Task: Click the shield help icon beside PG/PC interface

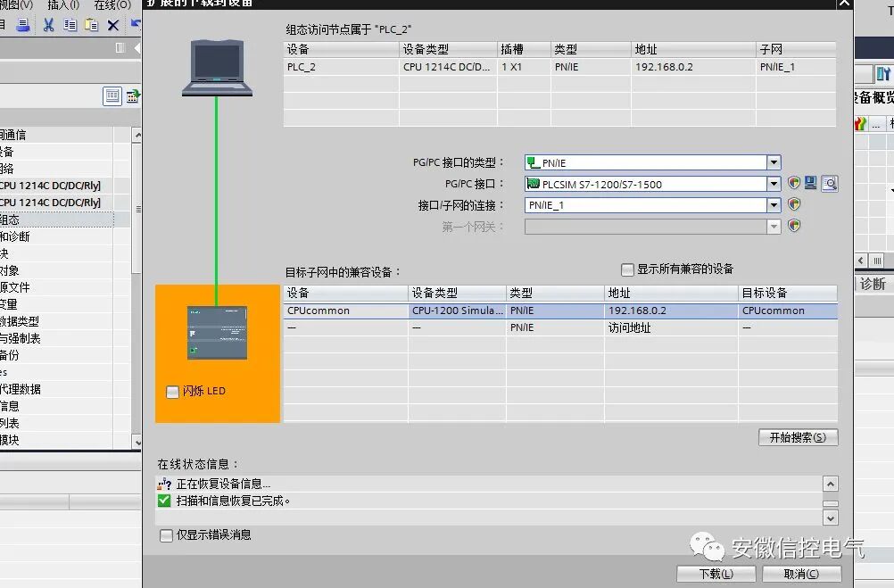Action: 793,183
